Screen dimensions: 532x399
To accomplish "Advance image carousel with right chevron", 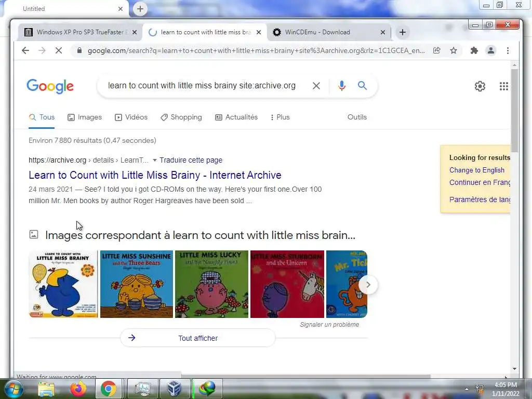I will pyautogui.click(x=368, y=285).
